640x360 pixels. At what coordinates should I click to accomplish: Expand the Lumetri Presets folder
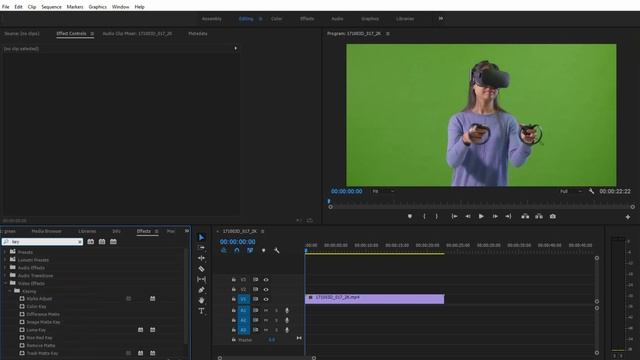point(5,260)
